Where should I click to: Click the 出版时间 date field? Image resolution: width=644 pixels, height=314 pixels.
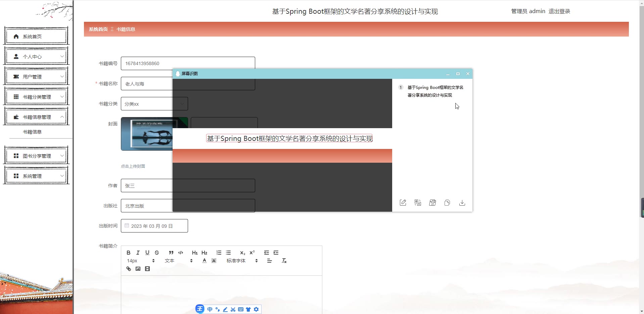pos(154,226)
